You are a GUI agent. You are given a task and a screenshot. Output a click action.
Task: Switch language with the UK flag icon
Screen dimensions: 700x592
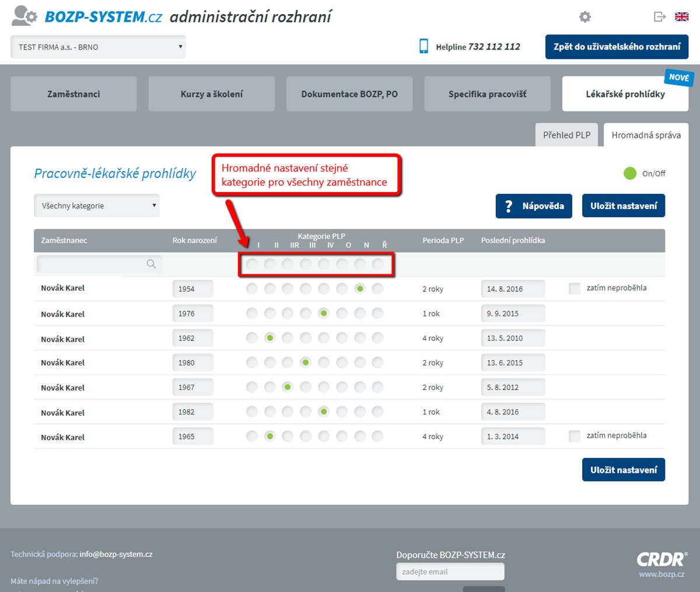(x=682, y=16)
